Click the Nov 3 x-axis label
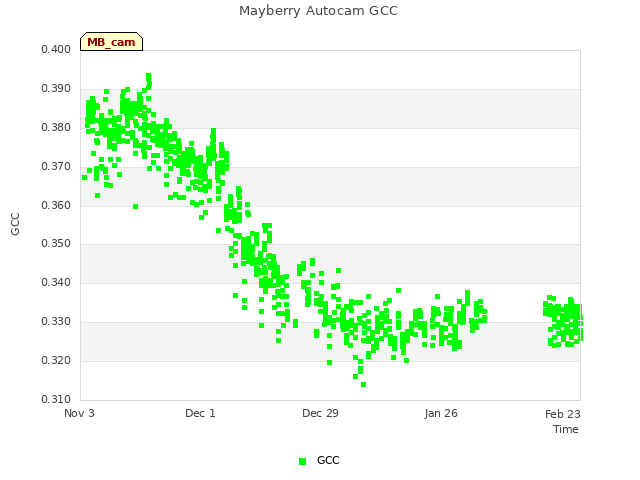The width and height of the screenshot is (640, 480). tap(79, 413)
